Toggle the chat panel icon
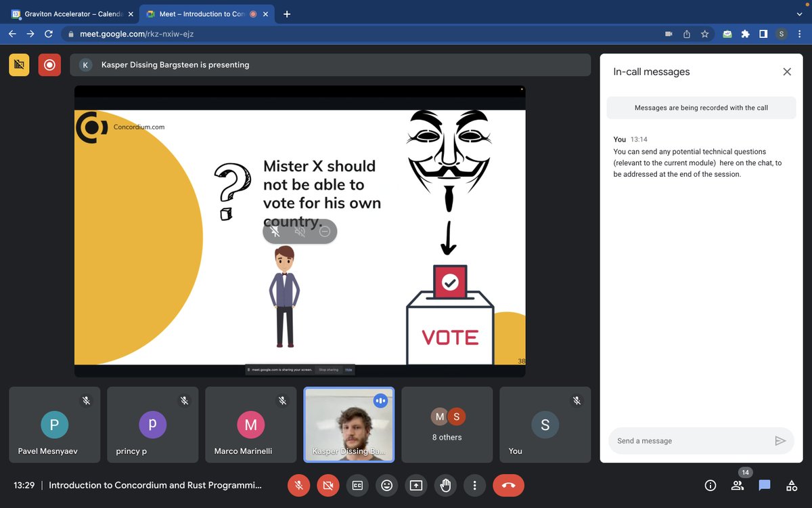The height and width of the screenshot is (508, 812). (765, 485)
